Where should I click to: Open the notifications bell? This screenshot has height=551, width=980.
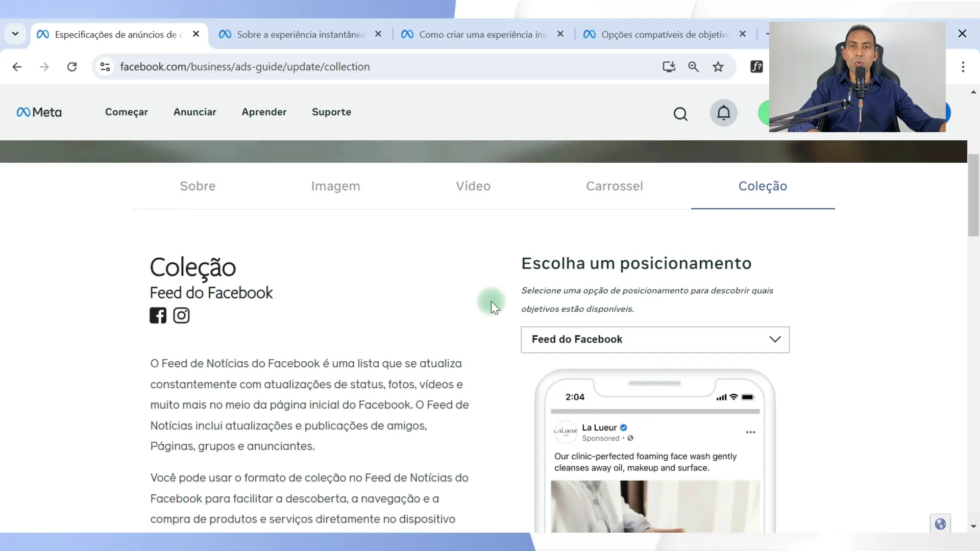pos(723,113)
